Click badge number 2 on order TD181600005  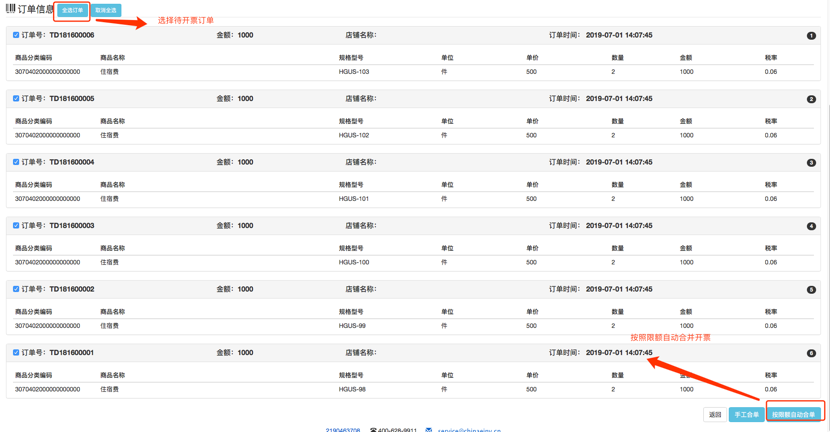tap(811, 99)
